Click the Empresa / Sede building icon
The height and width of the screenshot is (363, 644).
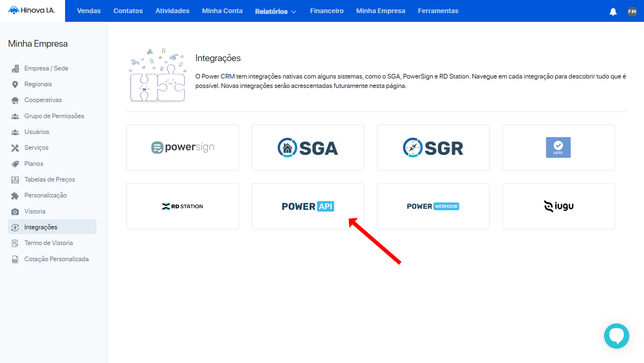(x=15, y=69)
